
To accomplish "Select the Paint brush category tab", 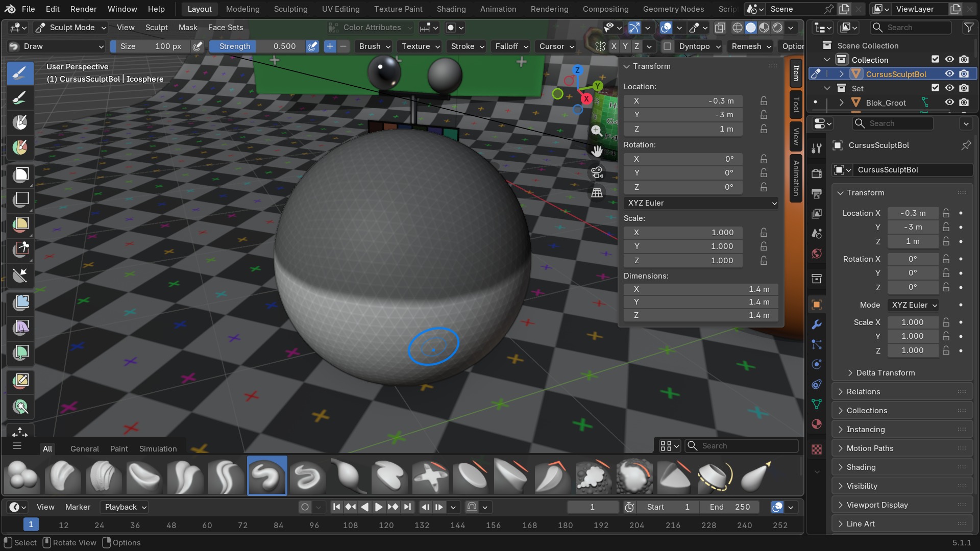I will (119, 449).
